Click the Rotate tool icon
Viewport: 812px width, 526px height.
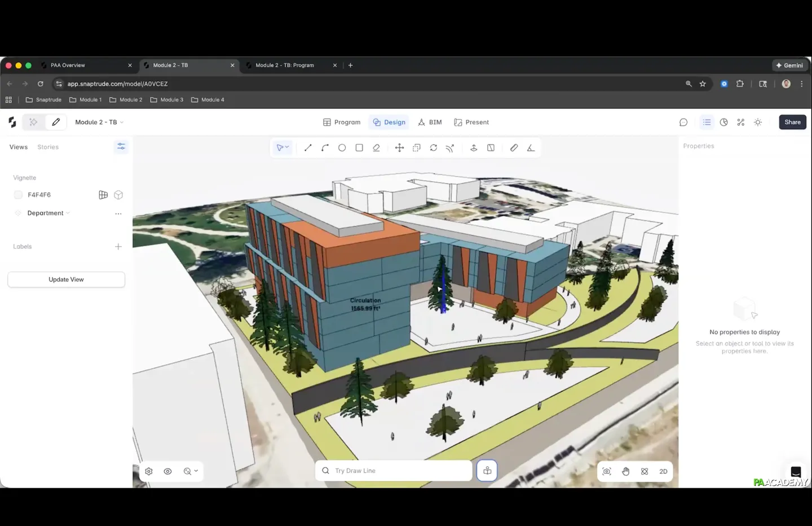pyautogui.click(x=433, y=148)
